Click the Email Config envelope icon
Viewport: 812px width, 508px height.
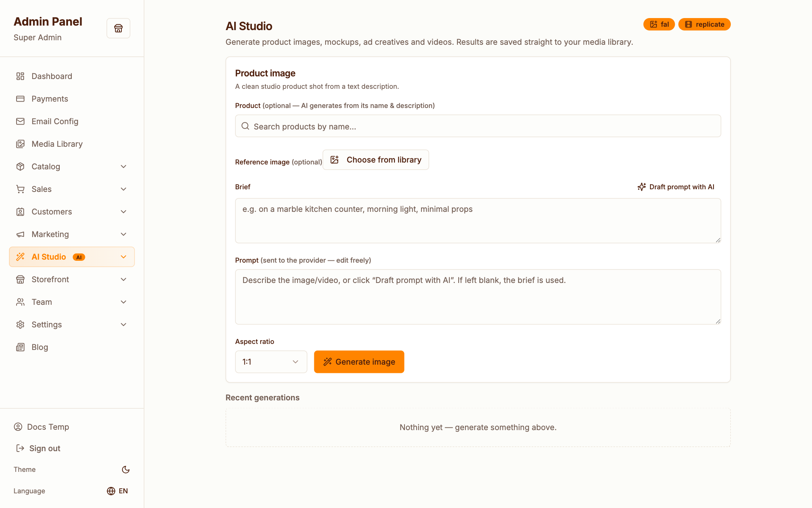pos(20,122)
